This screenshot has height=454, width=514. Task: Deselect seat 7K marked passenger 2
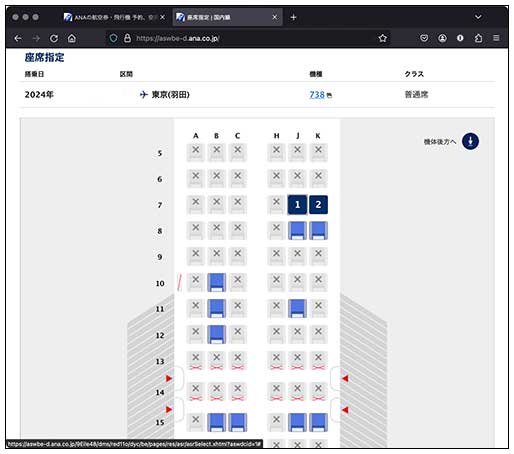pos(318,204)
